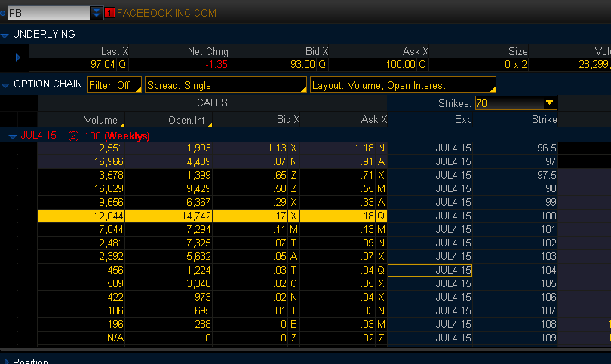Expand the underlying row arrow
The image size is (611, 364).
(x=17, y=57)
